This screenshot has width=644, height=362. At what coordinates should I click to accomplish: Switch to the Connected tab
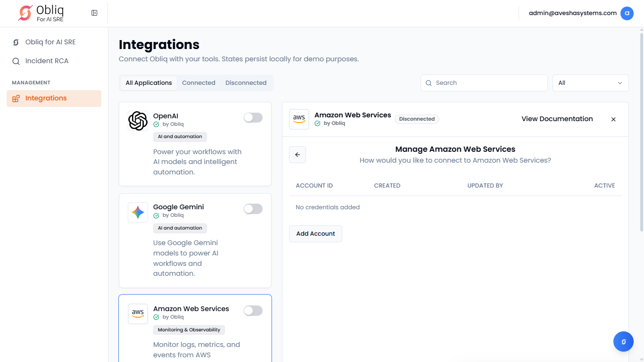198,83
